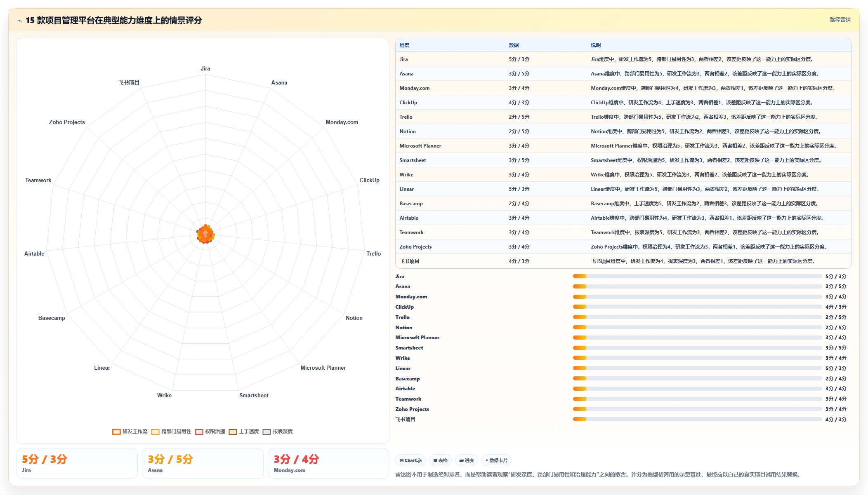Click the 飞书项目 radar axis label
Viewport: 868px width, 495px height.
129,83
